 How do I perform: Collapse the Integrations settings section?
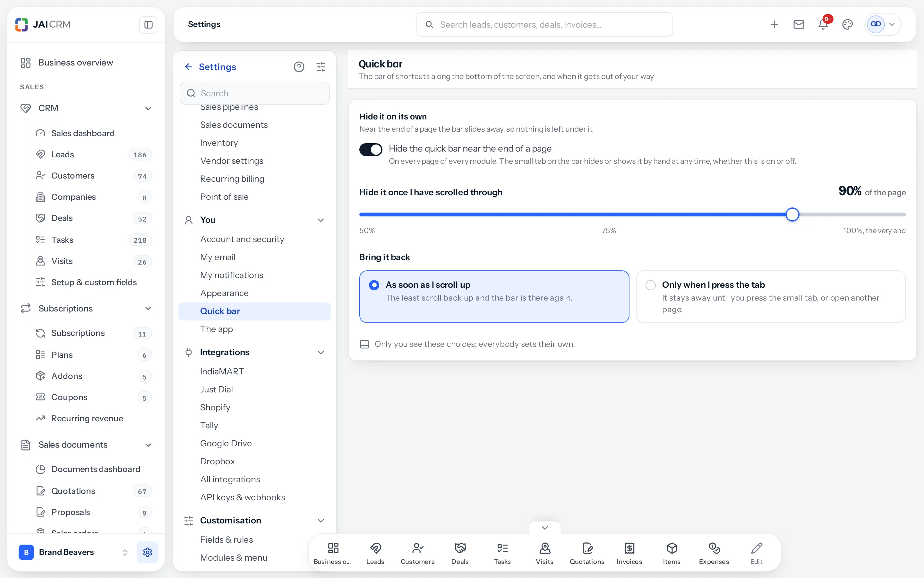pyautogui.click(x=321, y=353)
